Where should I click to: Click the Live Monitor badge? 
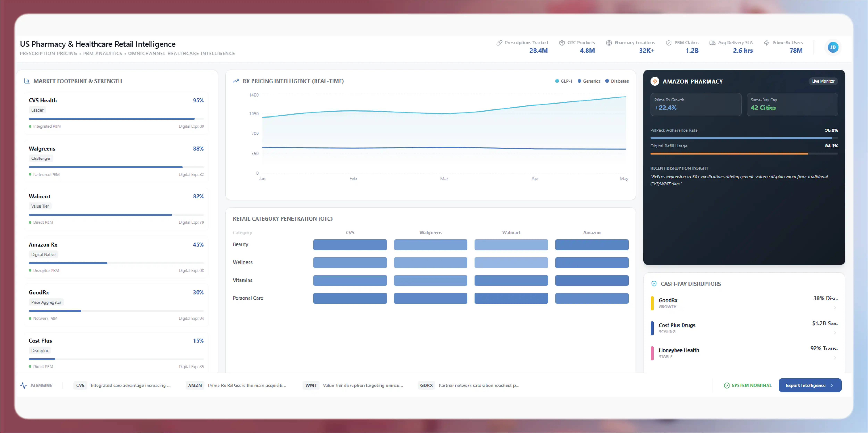tap(823, 81)
